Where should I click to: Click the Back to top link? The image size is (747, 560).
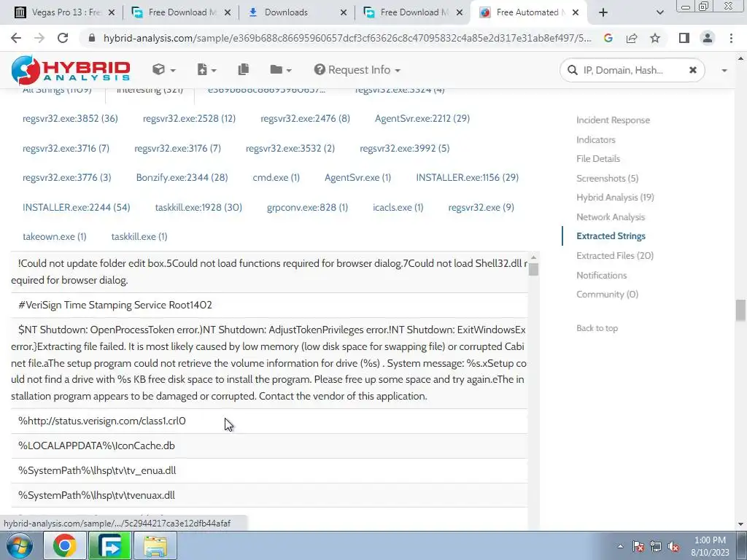tap(597, 328)
